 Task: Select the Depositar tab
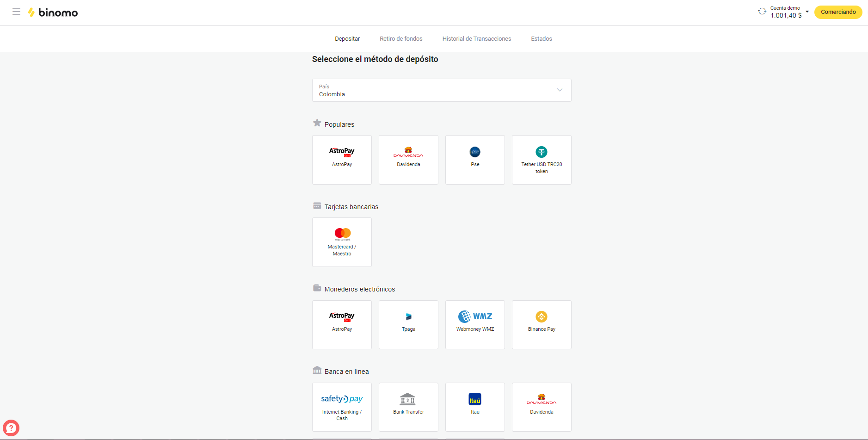coord(347,39)
